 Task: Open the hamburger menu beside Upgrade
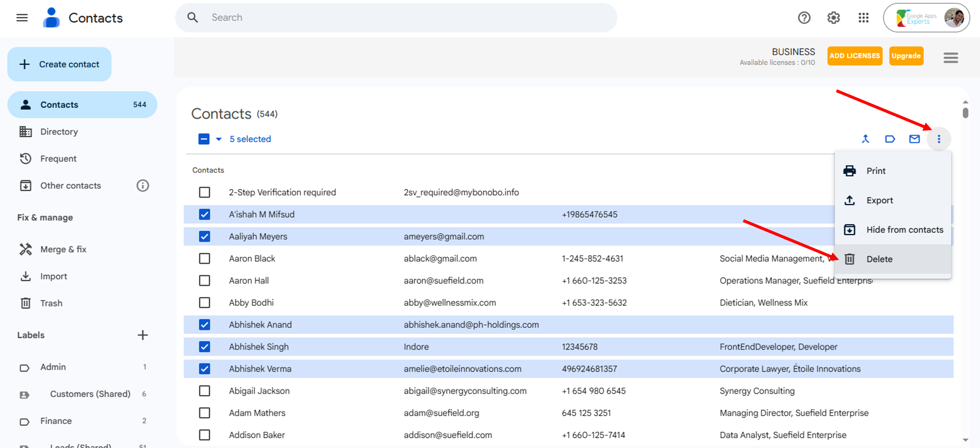pyautogui.click(x=951, y=58)
